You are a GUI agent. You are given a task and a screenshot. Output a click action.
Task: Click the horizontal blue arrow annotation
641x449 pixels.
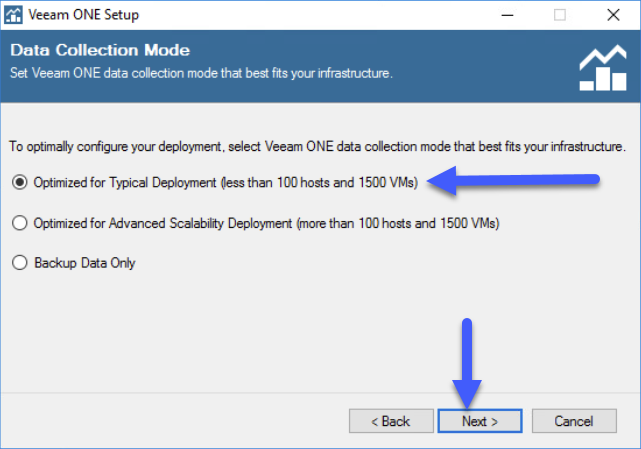coord(513,180)
